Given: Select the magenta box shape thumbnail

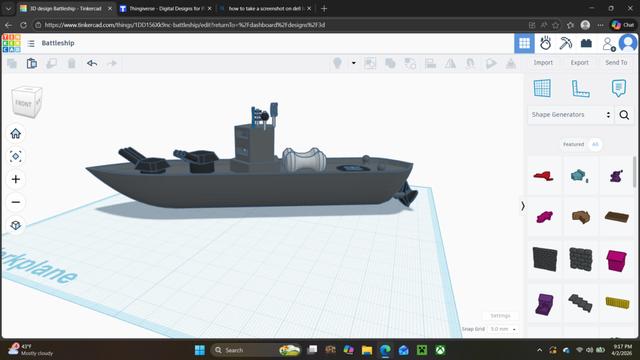Looking at the screenshot, I should tap(616, 260).
